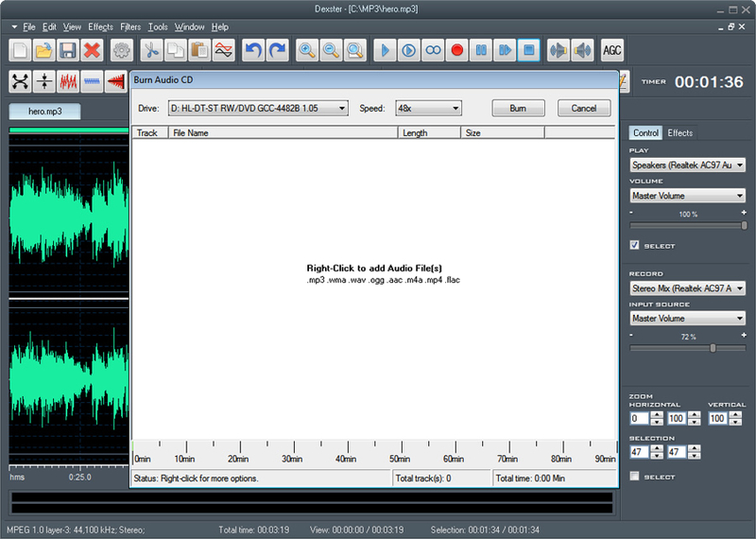Open the Filters menu
The image size is (756, 539).
[x=130, y=27]
